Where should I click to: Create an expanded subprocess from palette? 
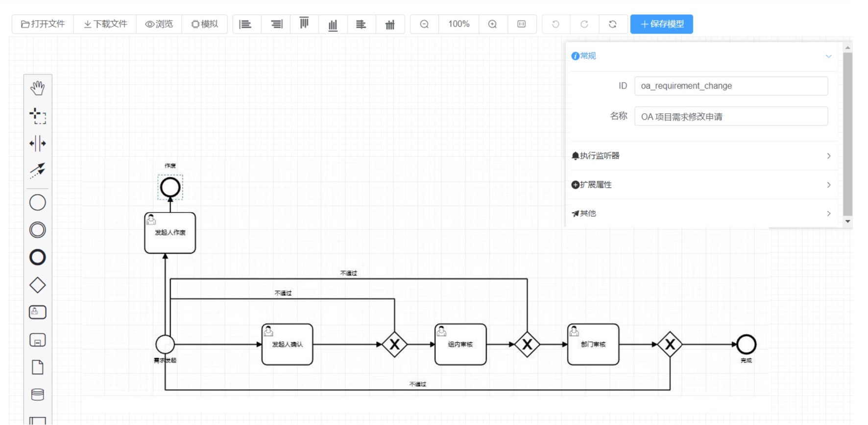click(38, 340)
